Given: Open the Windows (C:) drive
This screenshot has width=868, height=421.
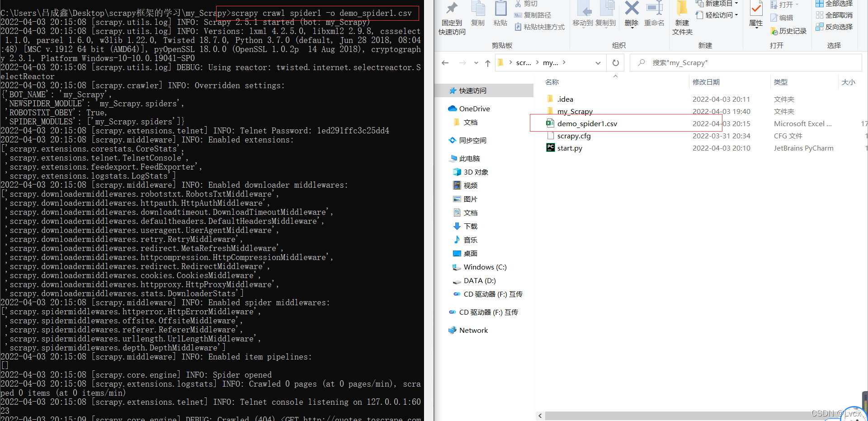Looking at the screenshot, I should [x=485, y=267].
